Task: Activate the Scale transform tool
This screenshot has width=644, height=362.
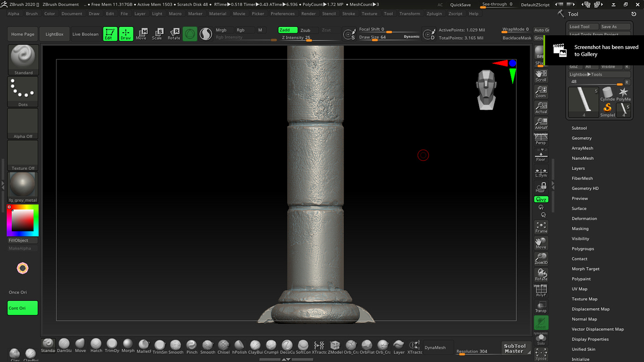Action: (157, 34)
